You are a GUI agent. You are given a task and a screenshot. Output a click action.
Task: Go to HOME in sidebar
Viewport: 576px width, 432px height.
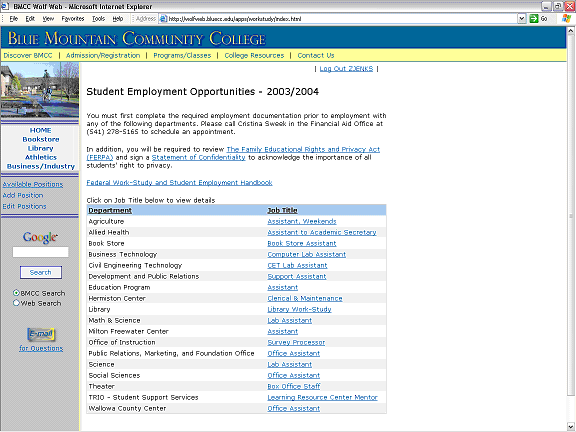click(x=40, y=130)
